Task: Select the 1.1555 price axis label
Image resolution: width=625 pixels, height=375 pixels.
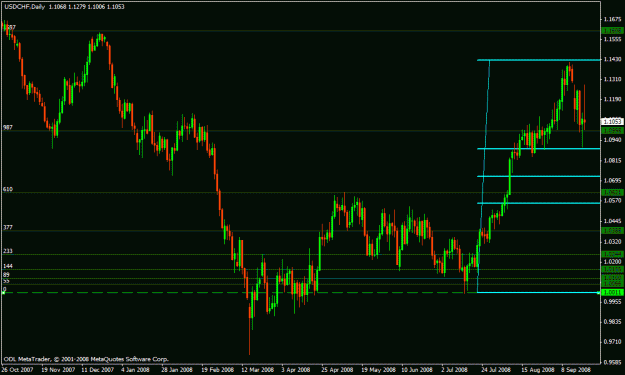Action: (612, 39)
